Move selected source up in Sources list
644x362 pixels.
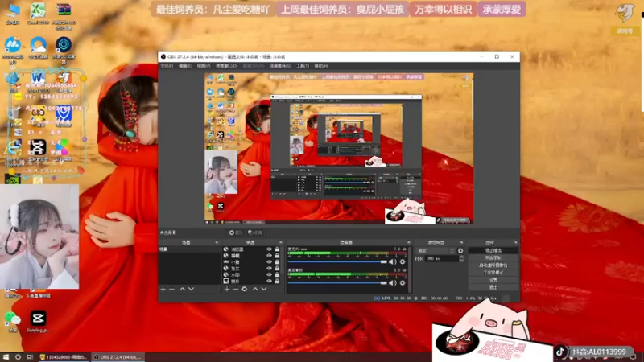pyautogui.click(x=255, y=290)
